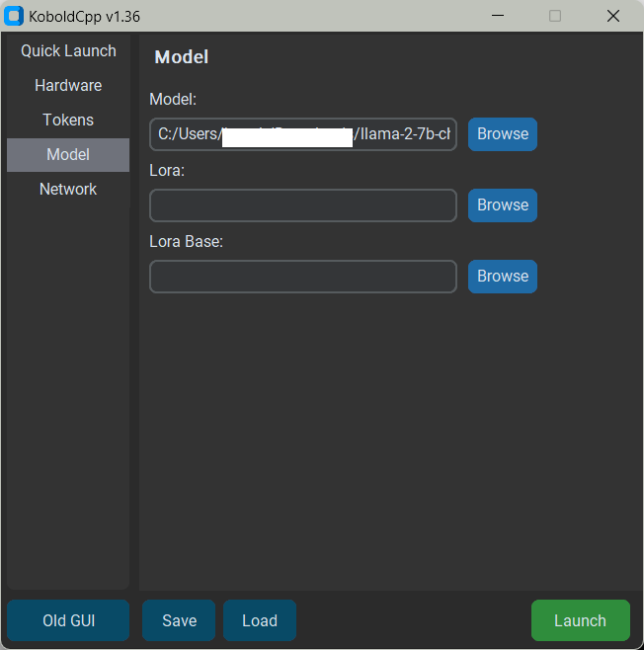Save the current configuration

coord(179,620)
